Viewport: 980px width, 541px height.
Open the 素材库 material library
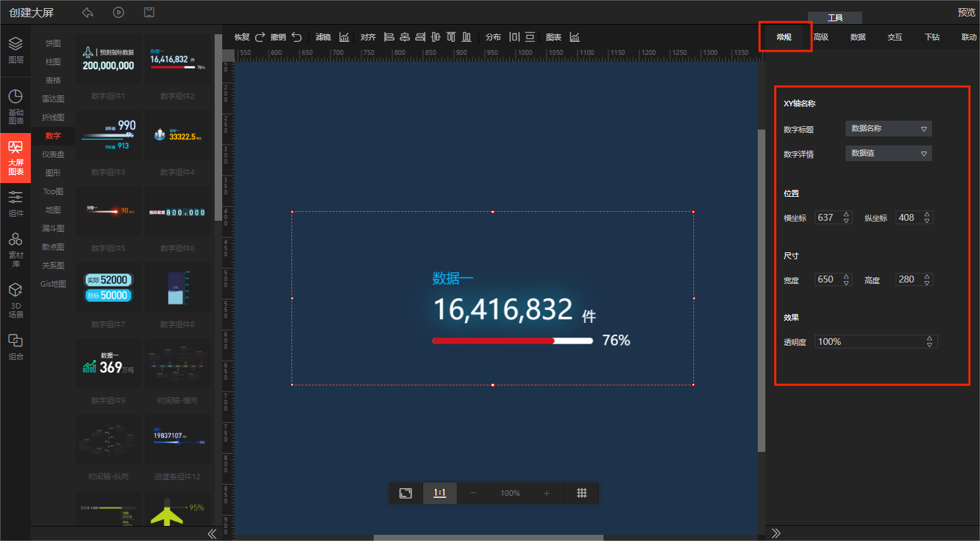point(15,249)
